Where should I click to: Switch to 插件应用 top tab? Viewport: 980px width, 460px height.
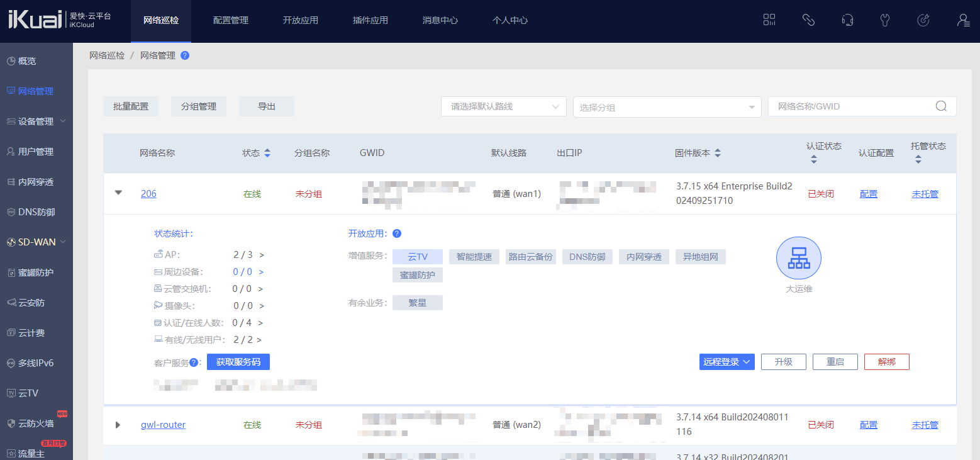pos(370,20)
